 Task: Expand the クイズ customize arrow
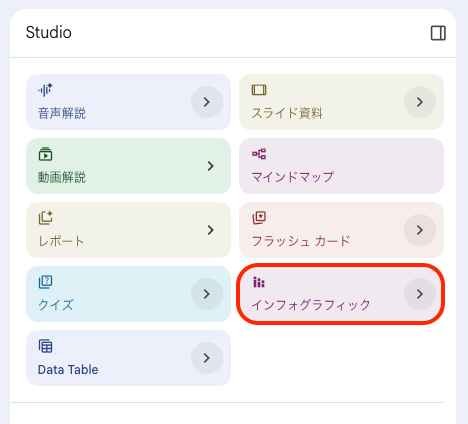point(207,294)
